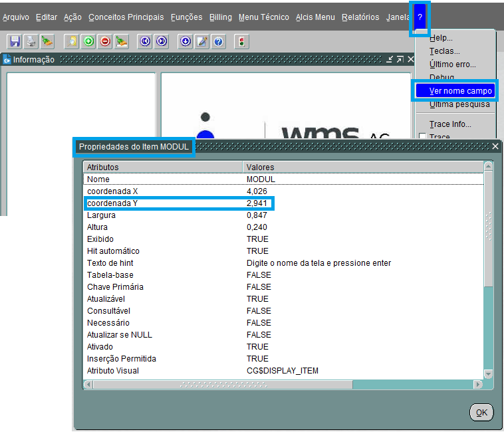This screenshot has width=504, height=432.
Task: Open the Conceitos Principais menu
Action: (x=126, y=17)
